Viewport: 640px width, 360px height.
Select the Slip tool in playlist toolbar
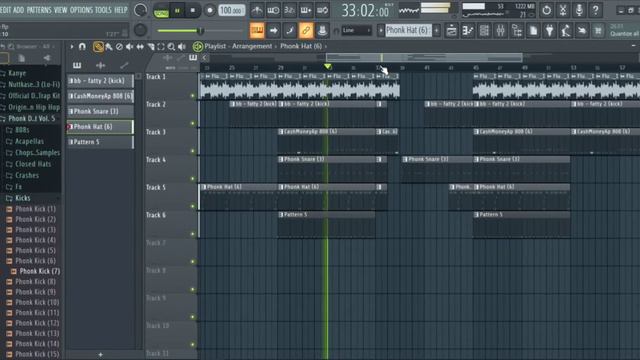140,47
